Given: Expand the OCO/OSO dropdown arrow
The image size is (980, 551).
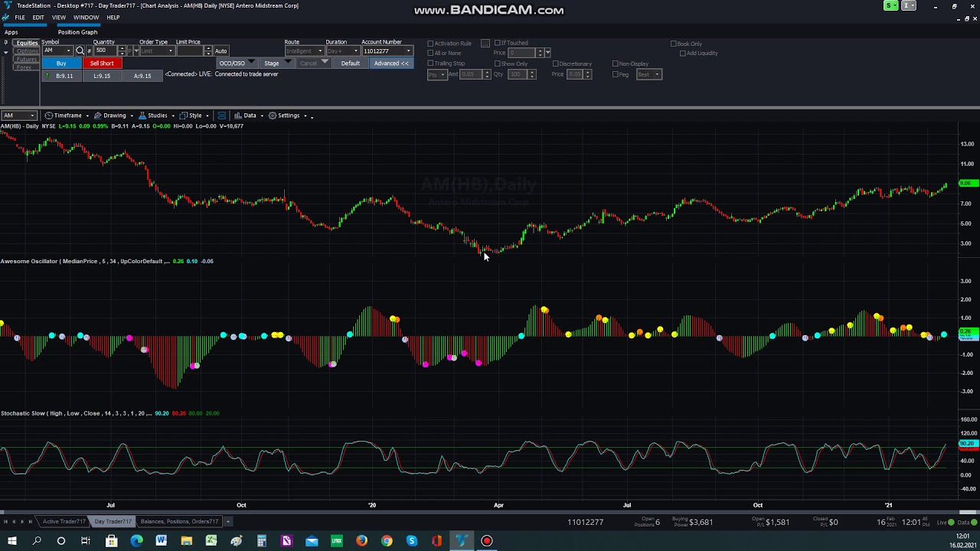Looking at the screenshot, I should (251, 63).
